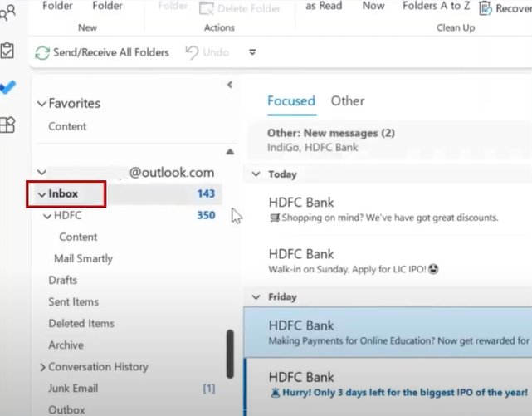The width and height of the screenshot is (532, 416).
Task: Collapse the Inbox folder chevron
Action: point(41,194)
